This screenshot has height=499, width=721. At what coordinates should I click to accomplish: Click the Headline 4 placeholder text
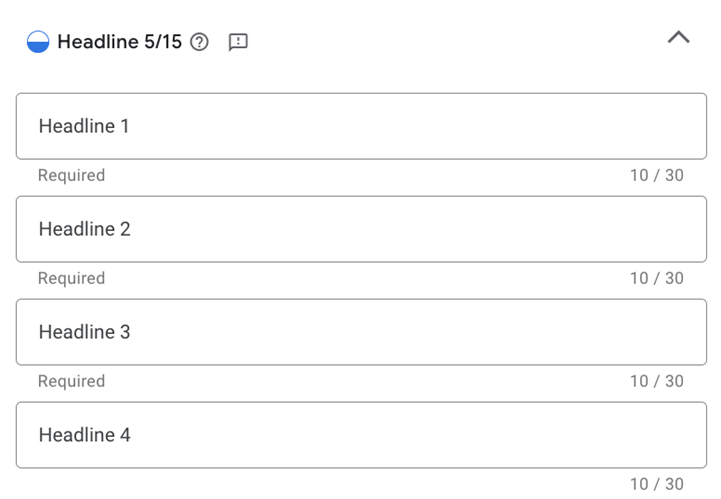[x=84, y=435]
